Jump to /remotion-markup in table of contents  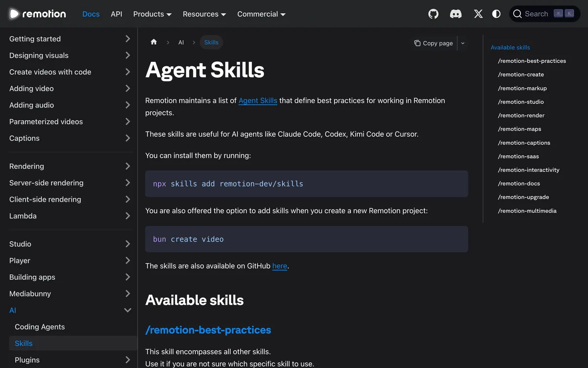coord(522,88)
